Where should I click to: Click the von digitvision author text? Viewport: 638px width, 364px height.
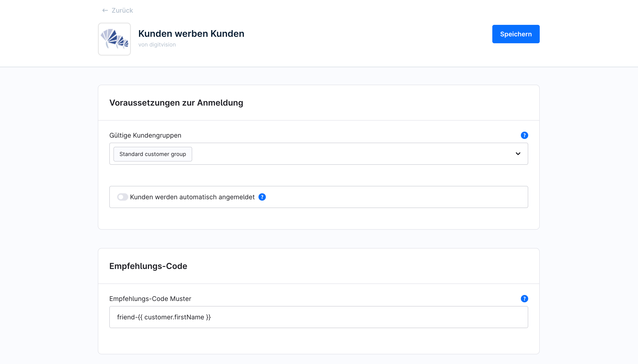pos(157,44)
